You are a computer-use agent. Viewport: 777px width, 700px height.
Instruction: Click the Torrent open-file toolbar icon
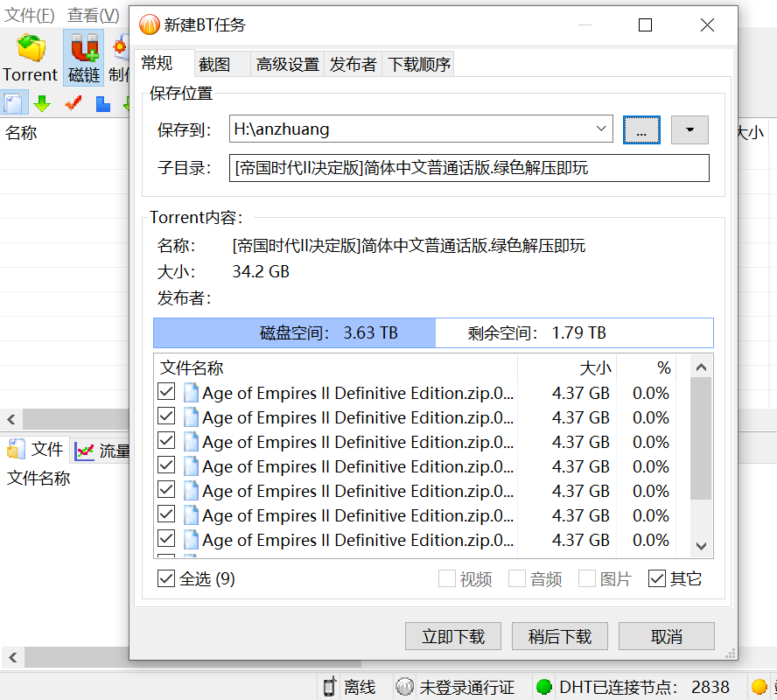(x=31, y=48)
